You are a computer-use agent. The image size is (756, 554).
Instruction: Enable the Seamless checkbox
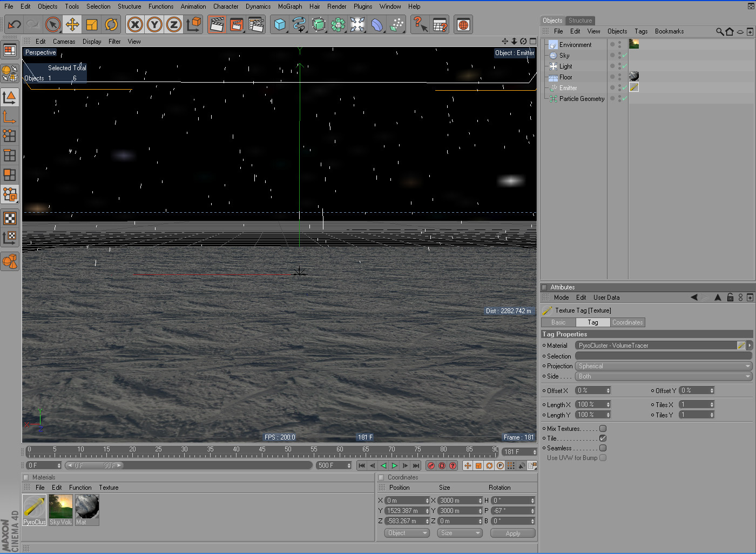(603, 448)
